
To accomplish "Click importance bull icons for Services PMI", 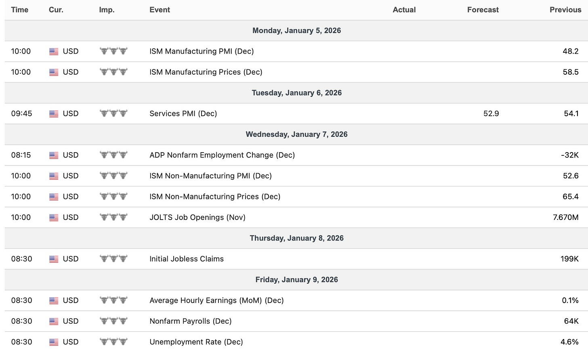I will pyautogui.click(x=113, y=113).
